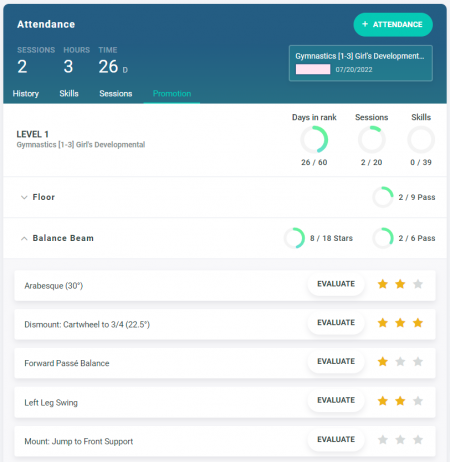
Task: Expand the Floor section
Action: click(x=24, y=197)
